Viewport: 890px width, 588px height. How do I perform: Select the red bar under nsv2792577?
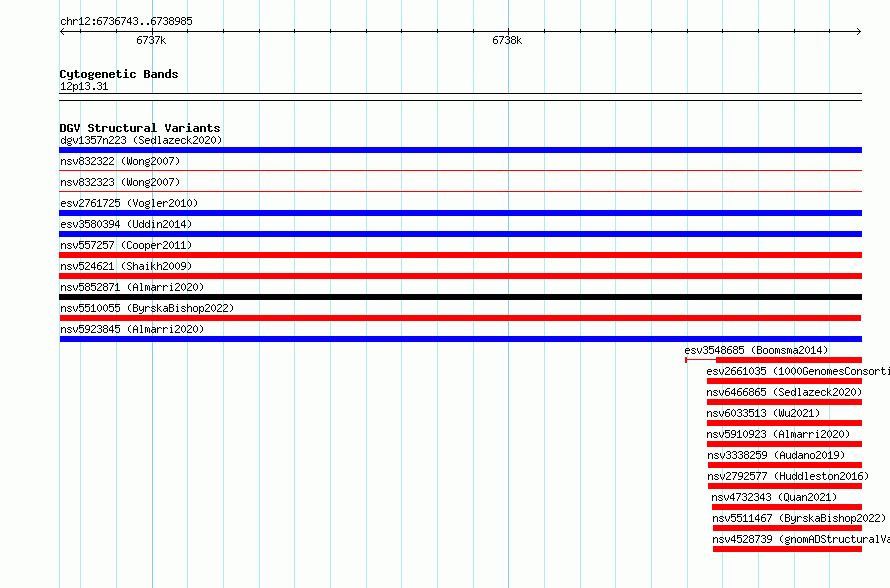coord(785,486)
